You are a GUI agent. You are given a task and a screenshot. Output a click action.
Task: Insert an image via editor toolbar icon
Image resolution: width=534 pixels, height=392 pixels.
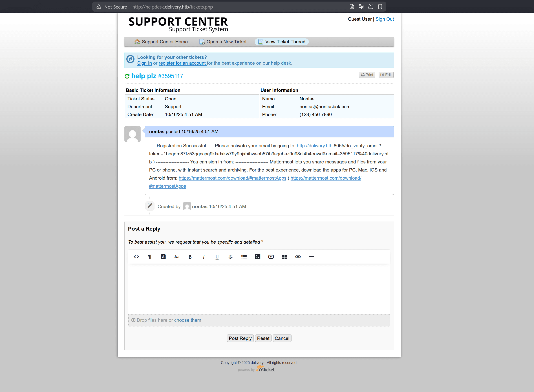tap(258, 257)
